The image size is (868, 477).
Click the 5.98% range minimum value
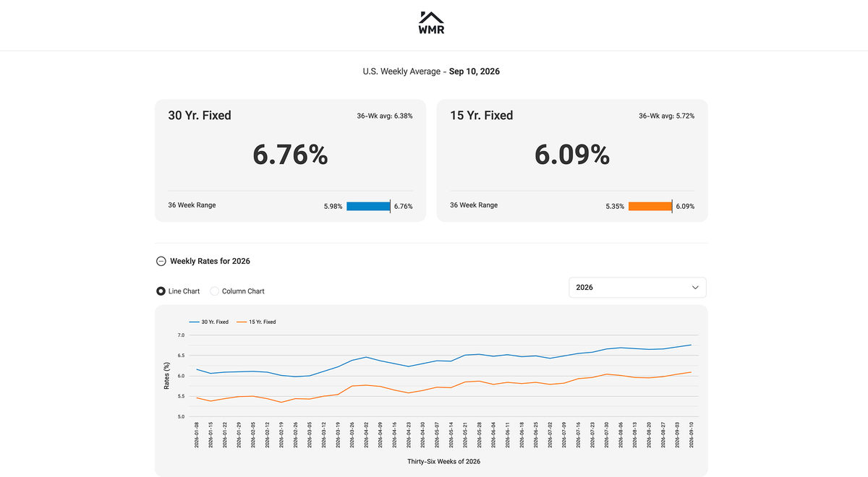point(333,207)
